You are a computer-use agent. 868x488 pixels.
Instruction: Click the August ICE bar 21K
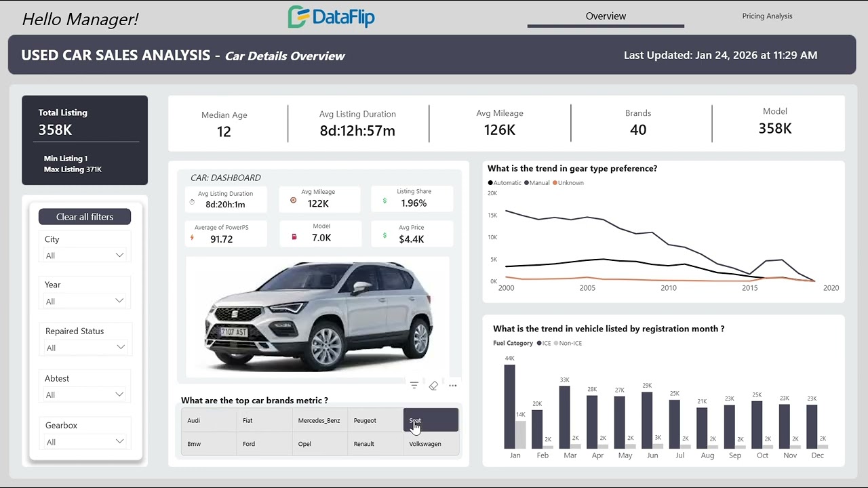pos(702,428)
